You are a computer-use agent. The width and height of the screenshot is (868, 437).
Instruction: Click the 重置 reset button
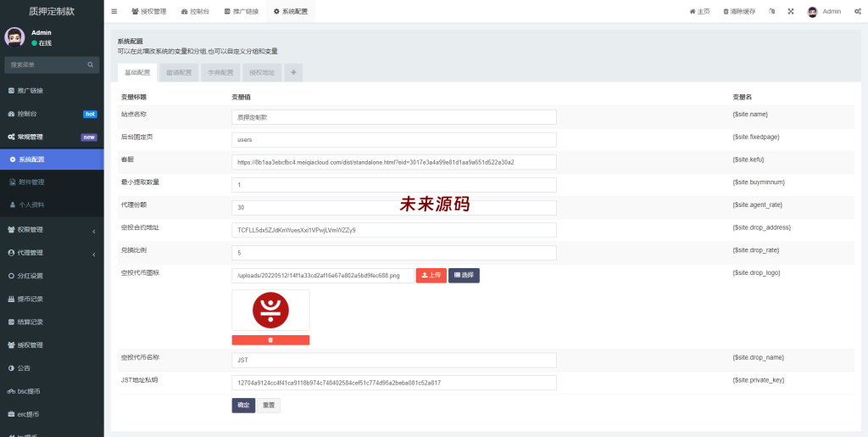pos(269,406)
